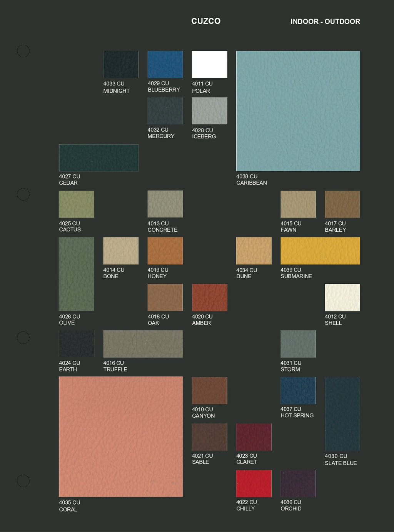394x532 pixels.
Task: Click the '4033 CU MIDNIGHT' label
Action: [116, 87]
